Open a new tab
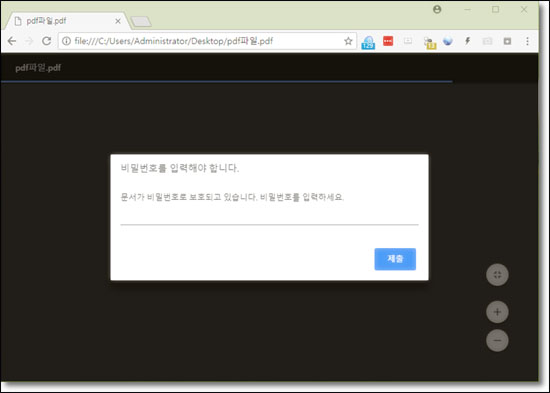 click(x=141, y=22)
